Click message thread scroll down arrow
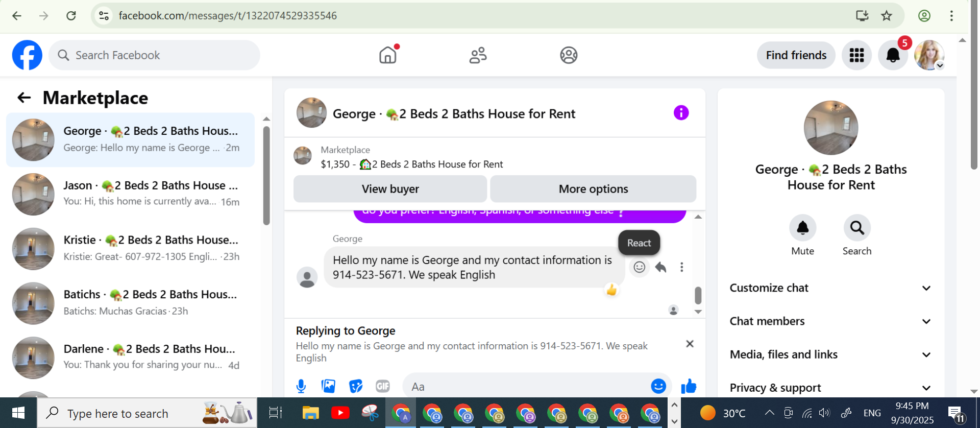 tap(698, 312)
